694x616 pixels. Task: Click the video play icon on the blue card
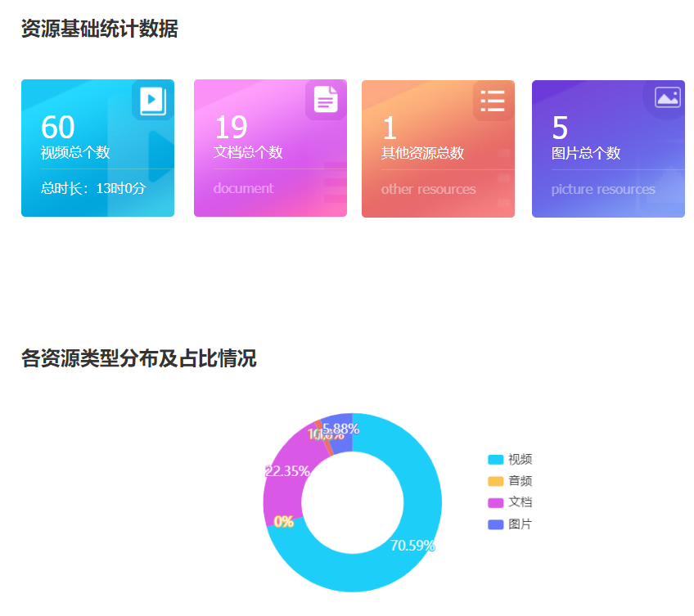(x=152, y=101)
